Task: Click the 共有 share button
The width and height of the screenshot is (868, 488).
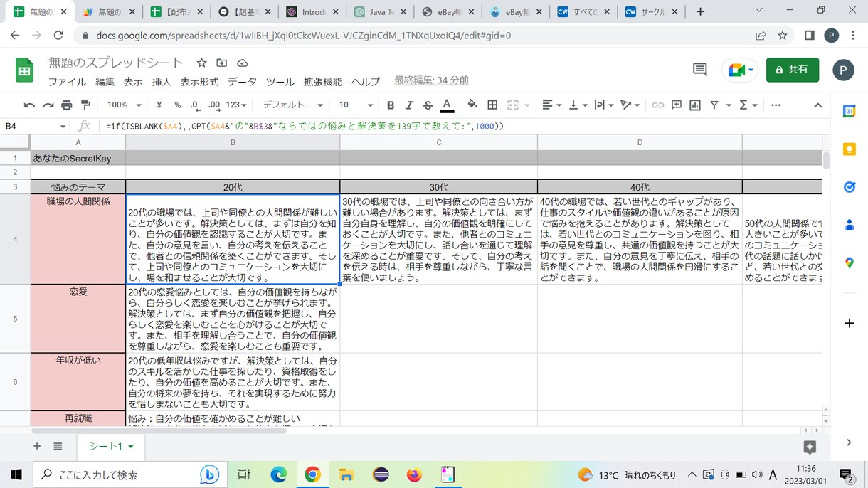Action: click(792, 70)
